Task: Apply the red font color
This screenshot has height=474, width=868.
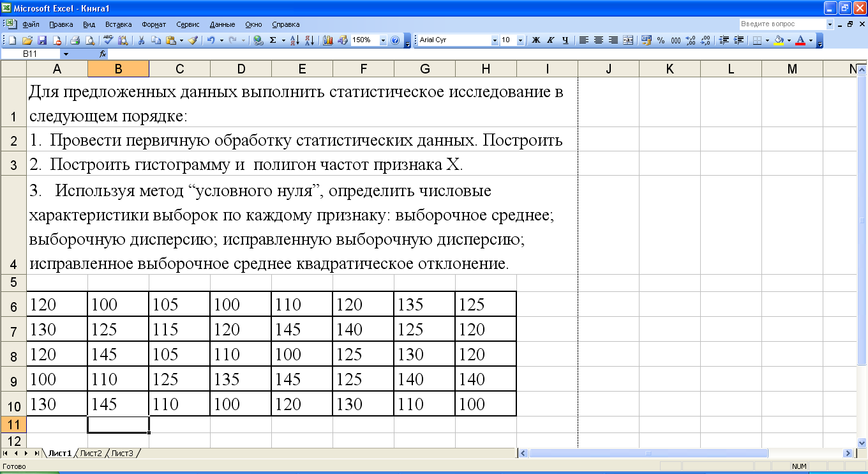Action: 800,40
